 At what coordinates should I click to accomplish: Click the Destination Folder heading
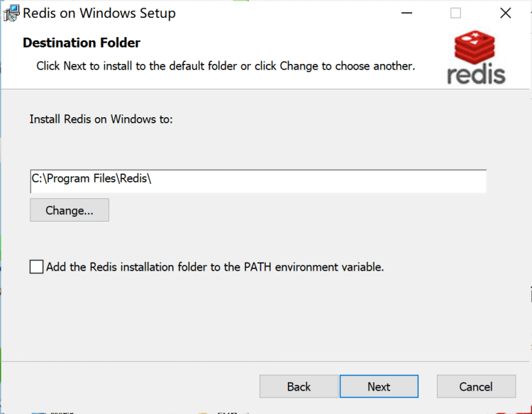(x=82, y=43)
